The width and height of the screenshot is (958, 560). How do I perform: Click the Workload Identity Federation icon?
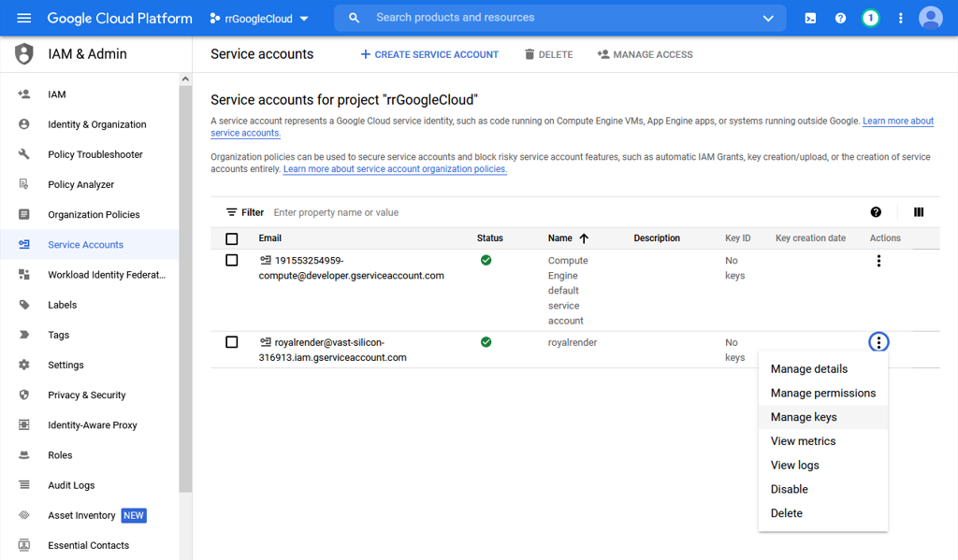click(23, 274)
